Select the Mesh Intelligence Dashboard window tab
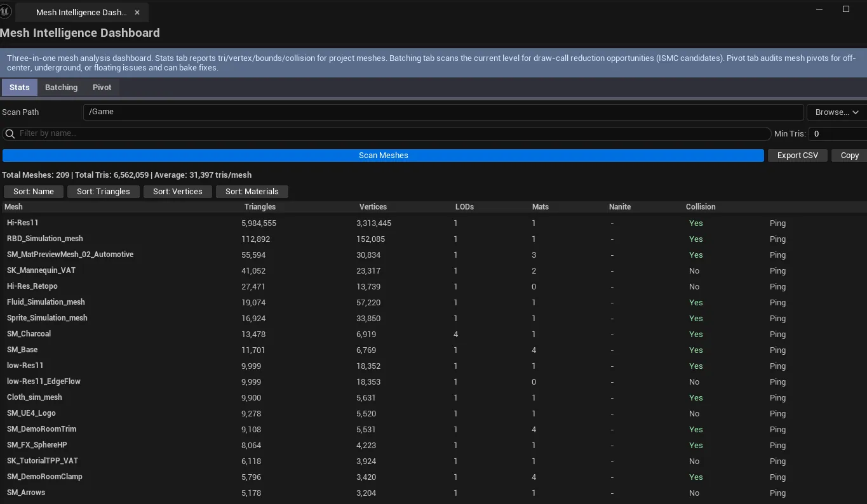The height and width of the screenshot is (504, 867). [x=81, y=12]
